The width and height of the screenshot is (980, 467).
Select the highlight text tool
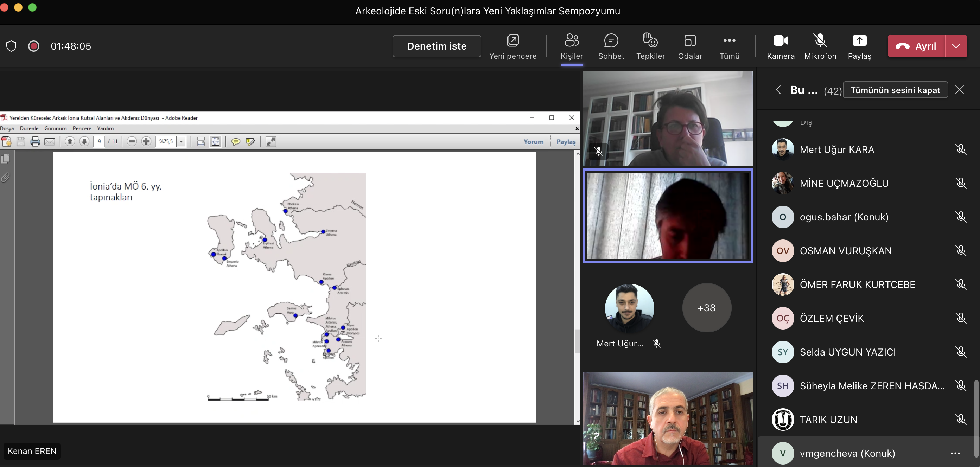250,141
